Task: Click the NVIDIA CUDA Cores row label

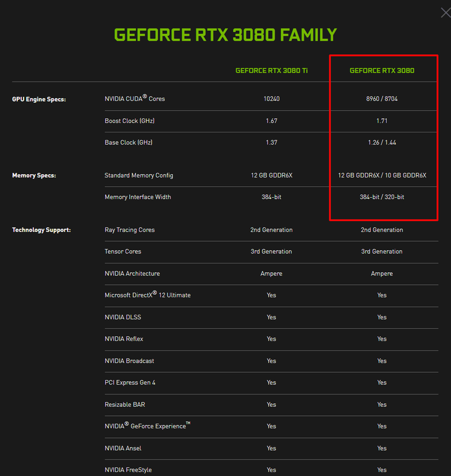Action: tap(135, 98)
